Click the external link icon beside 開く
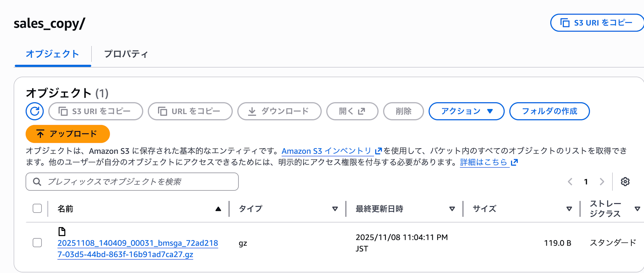The width and height of the screenshot is (644, 273). (361, 111)
